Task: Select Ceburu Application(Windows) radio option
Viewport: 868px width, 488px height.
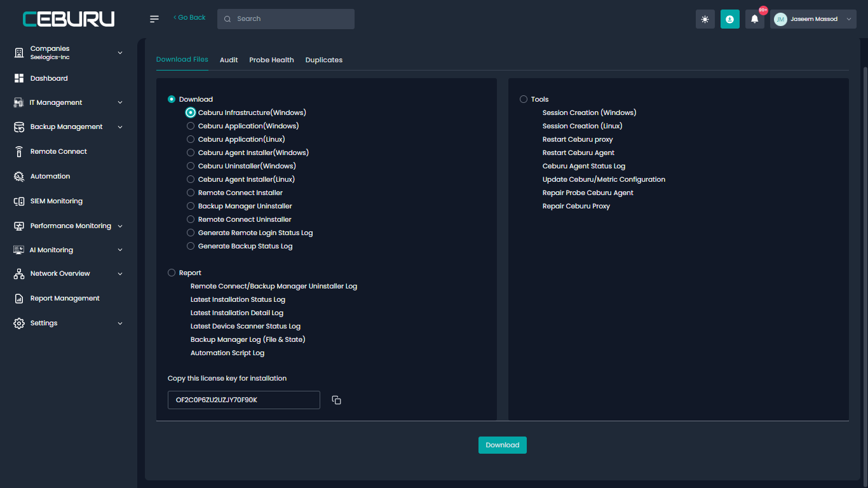Action: click(191, 126)
